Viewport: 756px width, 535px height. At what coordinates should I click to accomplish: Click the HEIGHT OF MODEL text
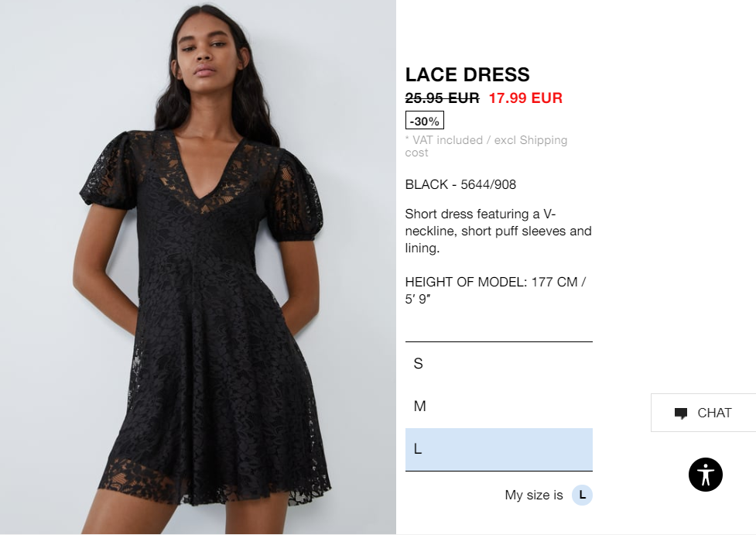click(496, 290)
